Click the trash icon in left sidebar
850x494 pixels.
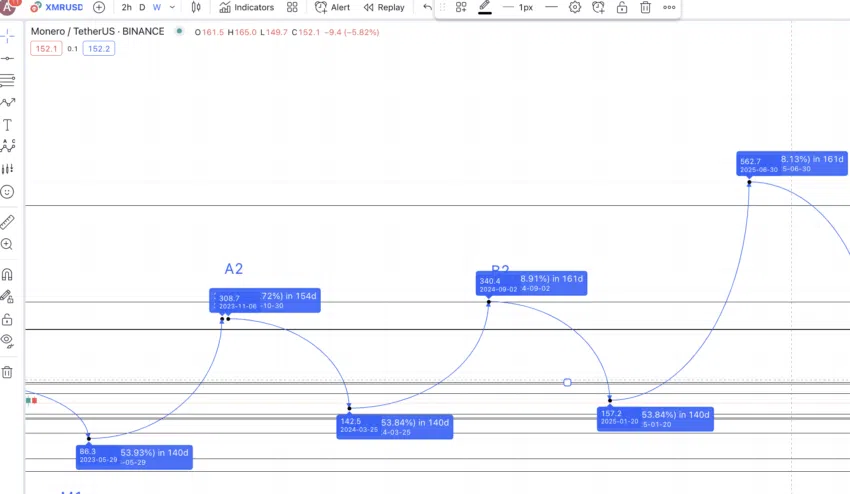[8, 373]
